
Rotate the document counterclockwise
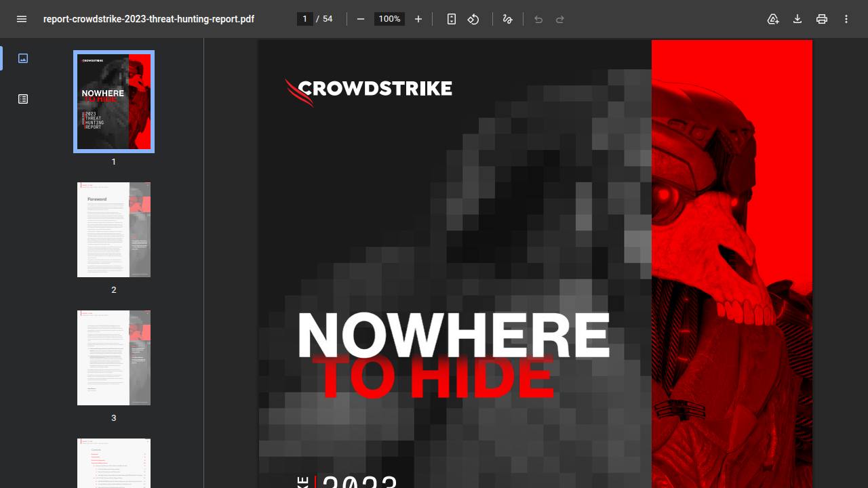tap(473, 19)
